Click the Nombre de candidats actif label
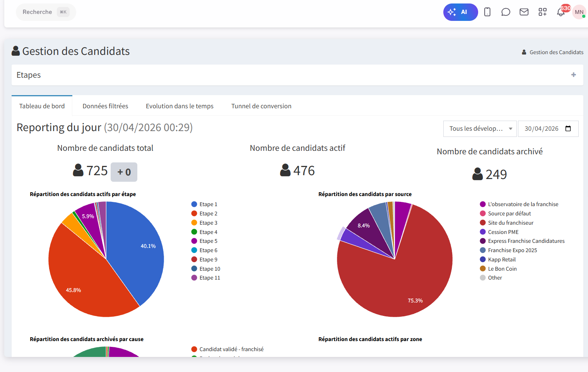The width and height of the screenshot is (588, 372). pos(297,148)
